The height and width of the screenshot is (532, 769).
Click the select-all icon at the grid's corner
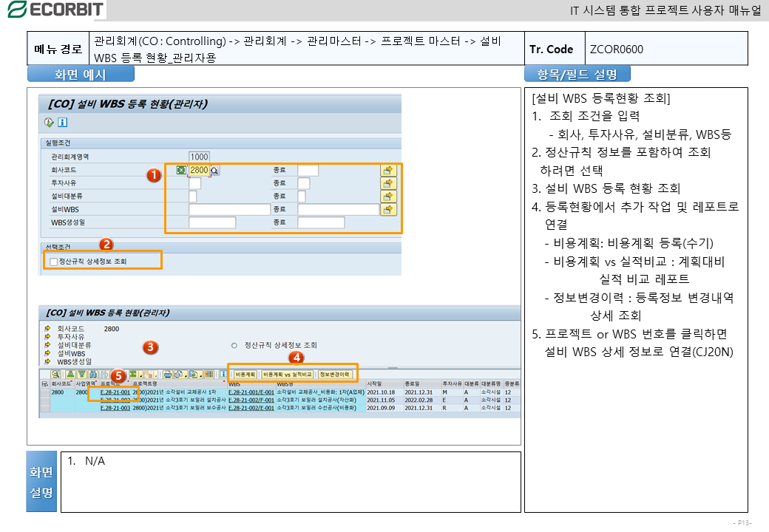point(44,384)
